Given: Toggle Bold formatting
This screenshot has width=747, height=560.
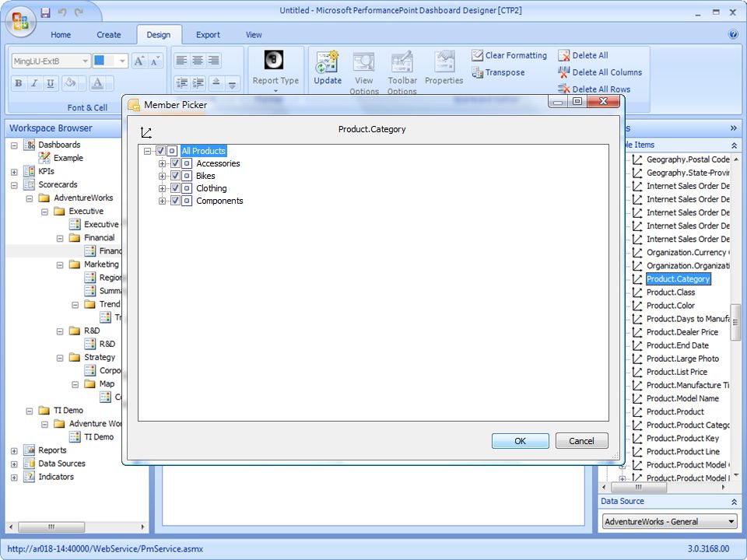Looking at the screenshot, I should tap(19, 83).
